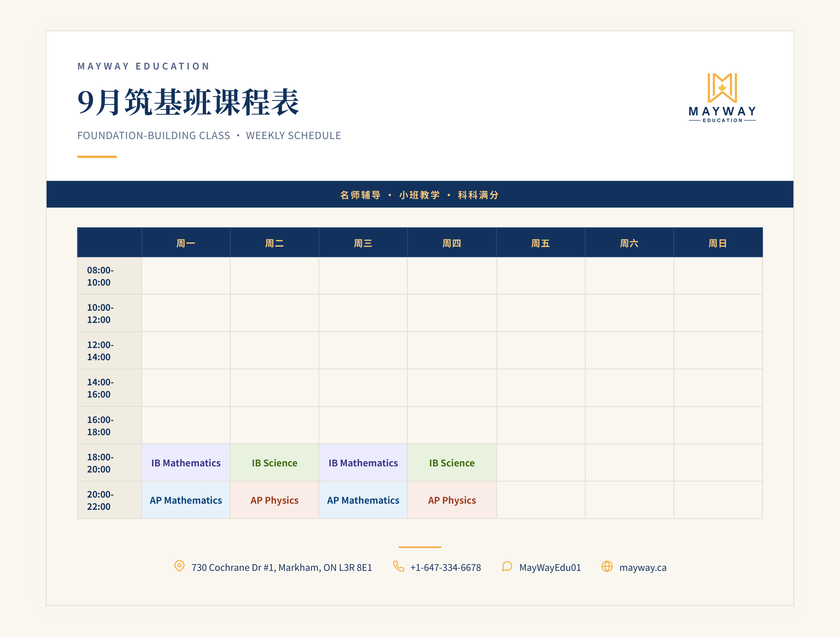Select Monday's AP Mathematics class cell
Image resolution: width=840 pixels, height=637 pixels.
186,500
